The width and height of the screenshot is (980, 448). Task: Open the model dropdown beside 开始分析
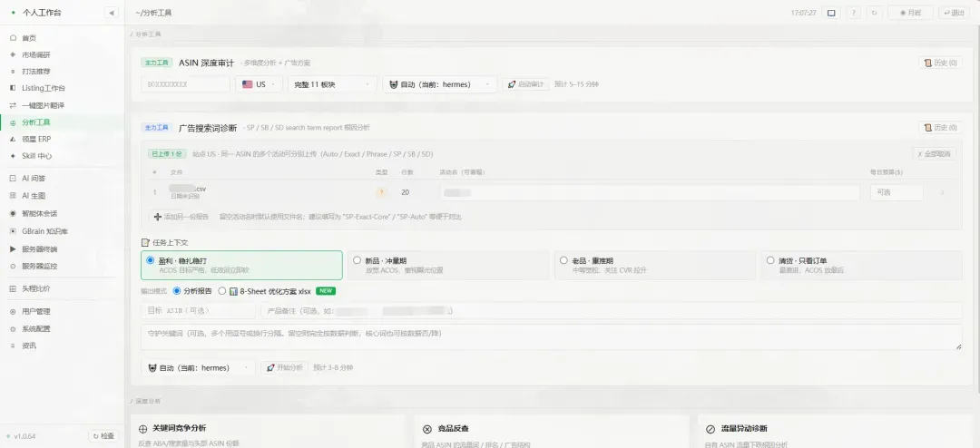[198, 368]
